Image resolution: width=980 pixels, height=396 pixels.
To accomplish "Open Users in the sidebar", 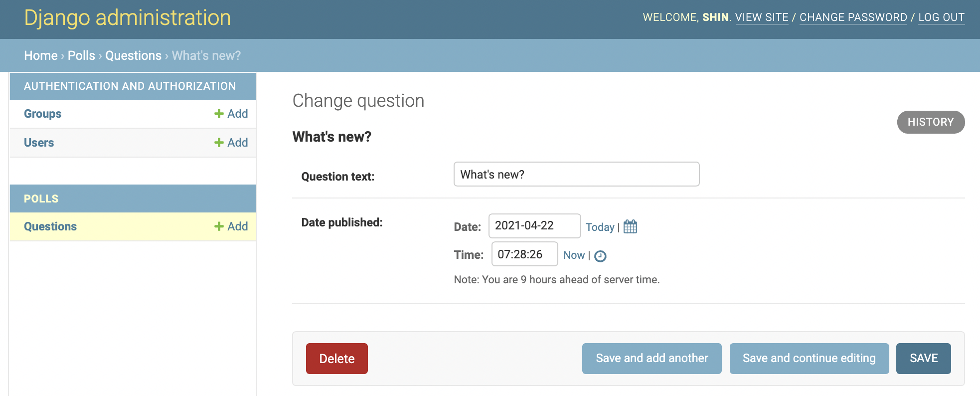I will coord(39,143).
